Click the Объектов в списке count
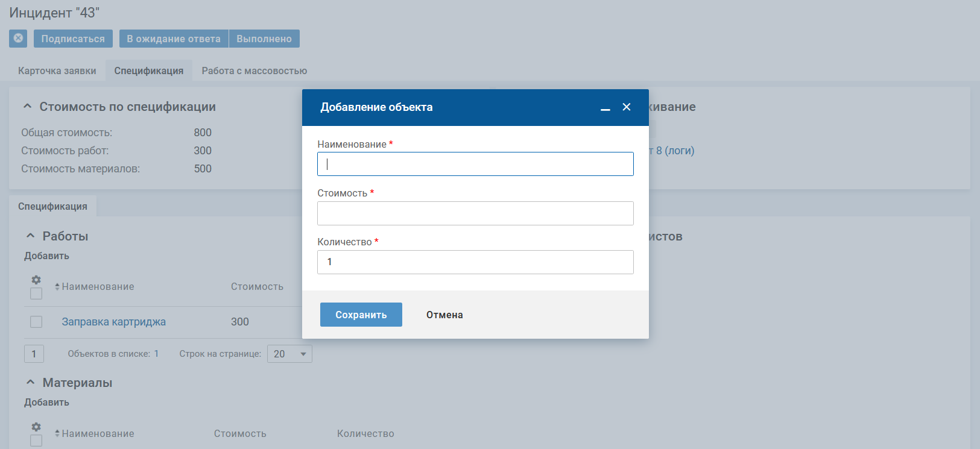Viewport: 980px width, 449px height. 156,354
